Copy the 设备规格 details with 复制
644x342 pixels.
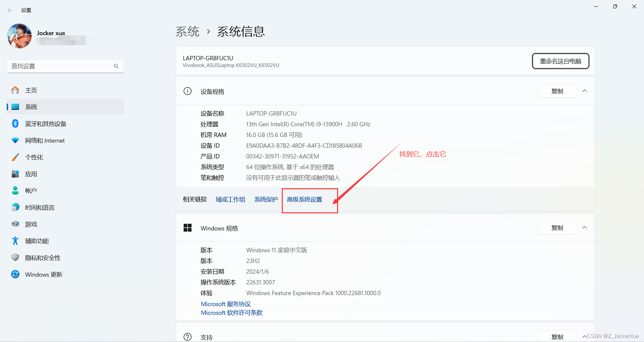coord(557,91)
